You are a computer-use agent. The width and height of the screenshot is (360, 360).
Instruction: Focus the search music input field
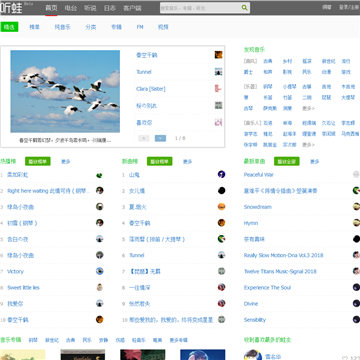[200, 8]
